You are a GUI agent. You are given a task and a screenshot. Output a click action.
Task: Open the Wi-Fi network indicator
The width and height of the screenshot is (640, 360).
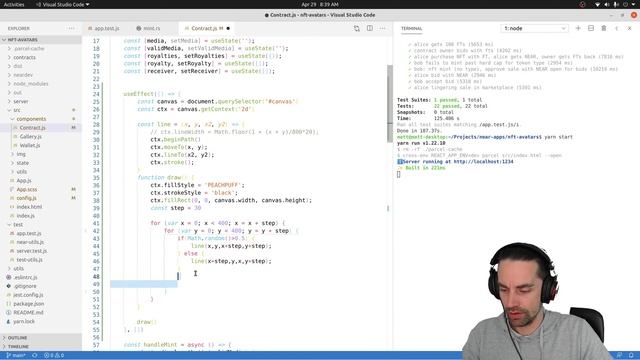point(597,4)
